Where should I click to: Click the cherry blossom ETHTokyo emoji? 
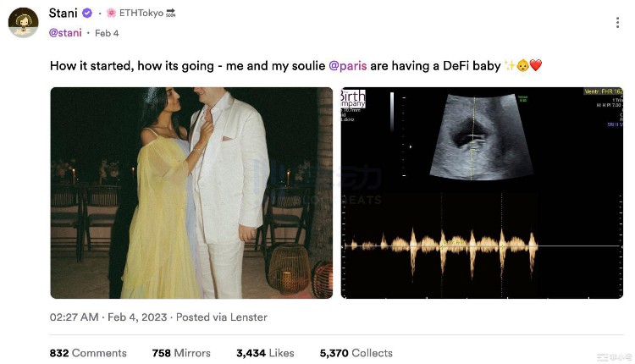coord(111,14)
